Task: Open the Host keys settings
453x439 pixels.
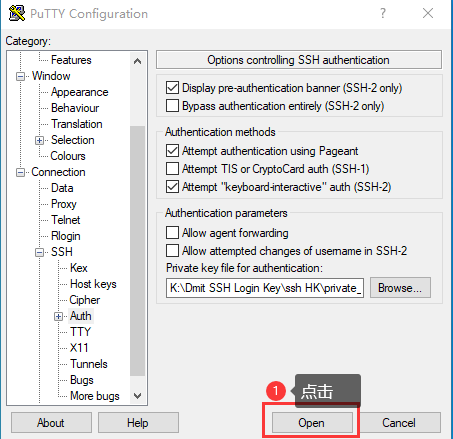Action: click(x=93, y=284)
